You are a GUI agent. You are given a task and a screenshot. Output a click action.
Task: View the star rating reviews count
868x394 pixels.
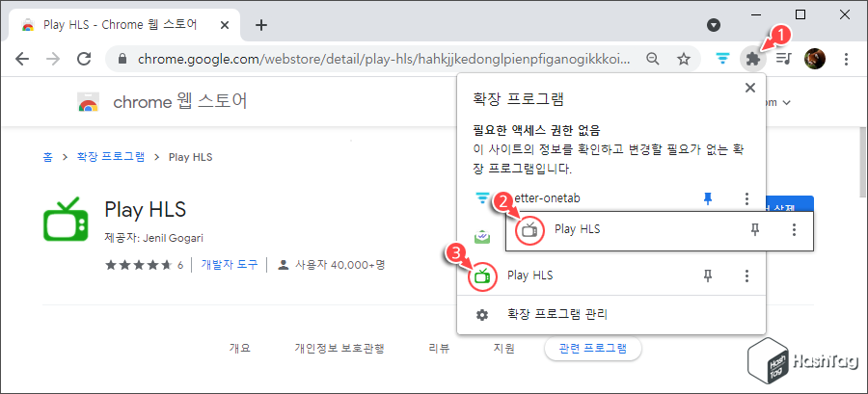tap(144, 265)
